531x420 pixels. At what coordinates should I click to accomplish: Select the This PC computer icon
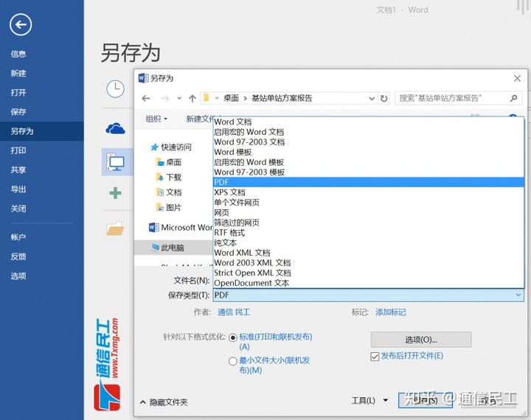point(116,162)
